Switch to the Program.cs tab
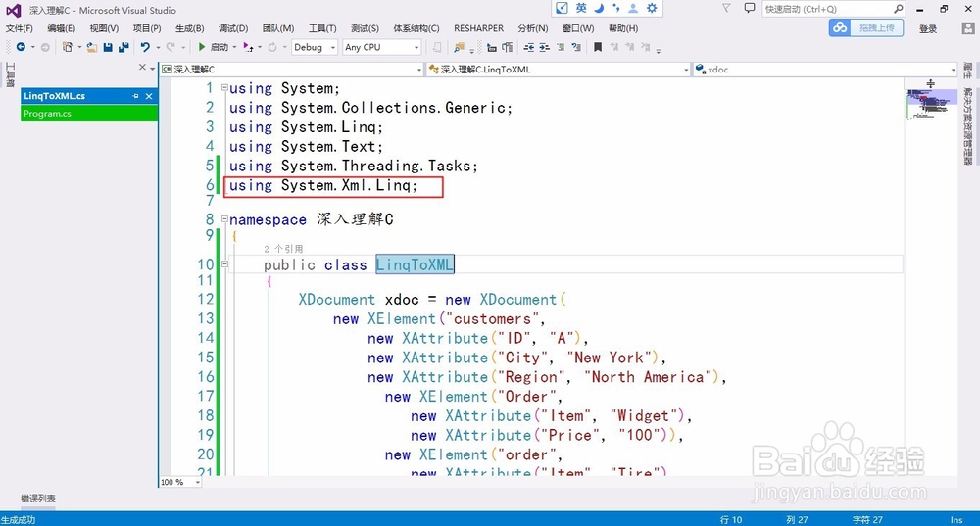Viewport: 980px width, 526px height. (89, 114)
